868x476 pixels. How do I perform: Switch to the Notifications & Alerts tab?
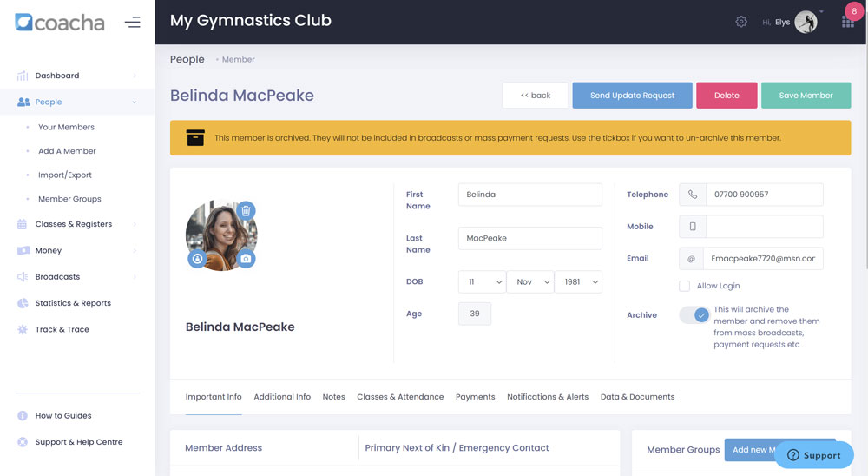point(548,397)
